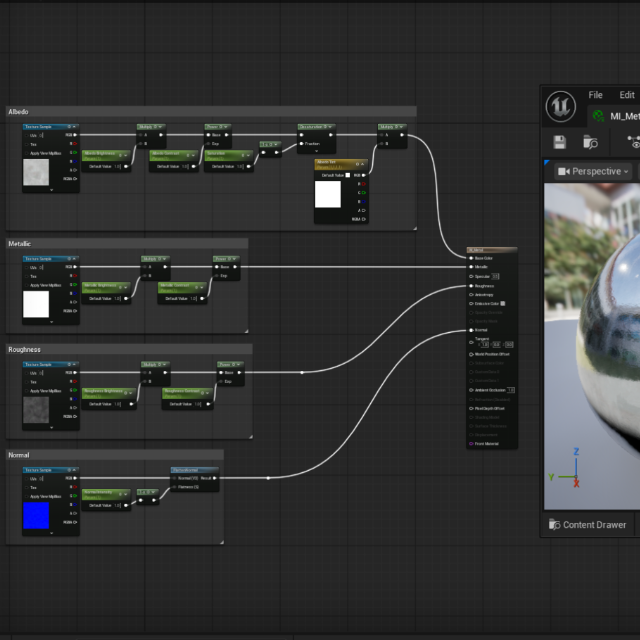Open the Content Drawer
Screen dimensions: 640x640
pos(587,524)
